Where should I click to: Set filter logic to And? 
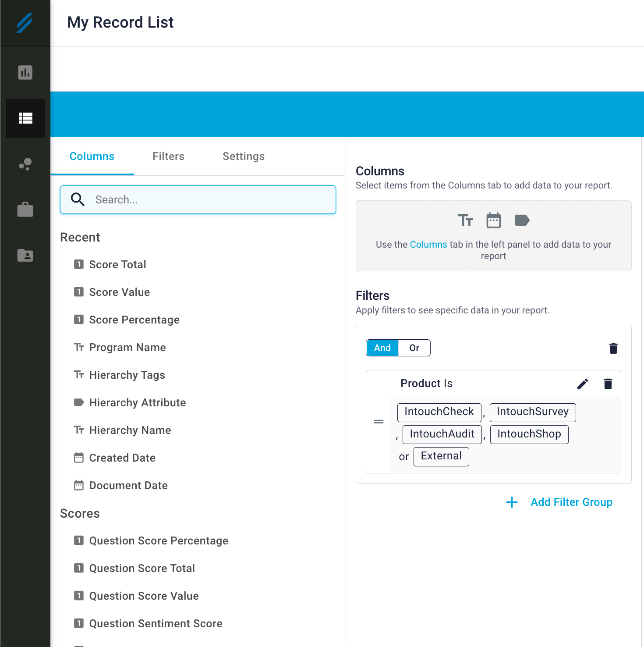pos(382,348)
